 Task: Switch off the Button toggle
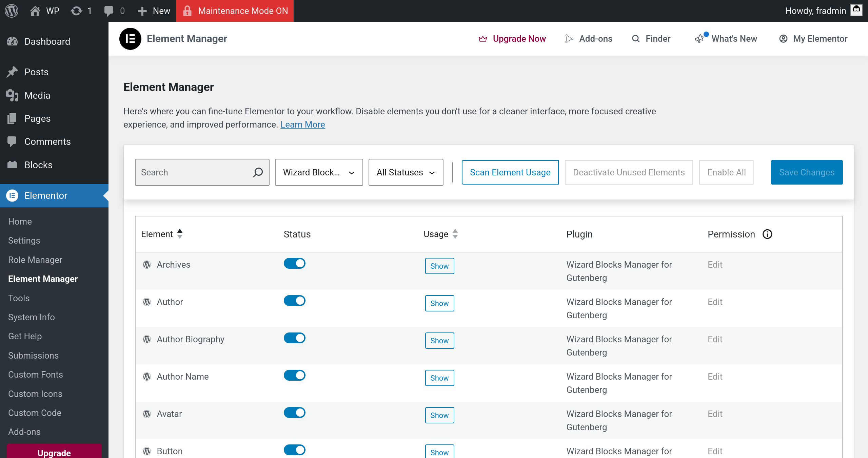295,450
